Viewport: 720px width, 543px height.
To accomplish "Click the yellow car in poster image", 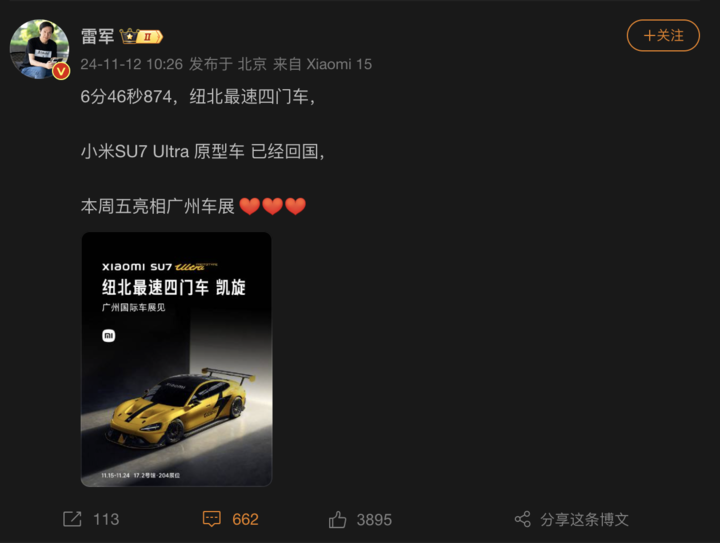I will click(180, 408).
